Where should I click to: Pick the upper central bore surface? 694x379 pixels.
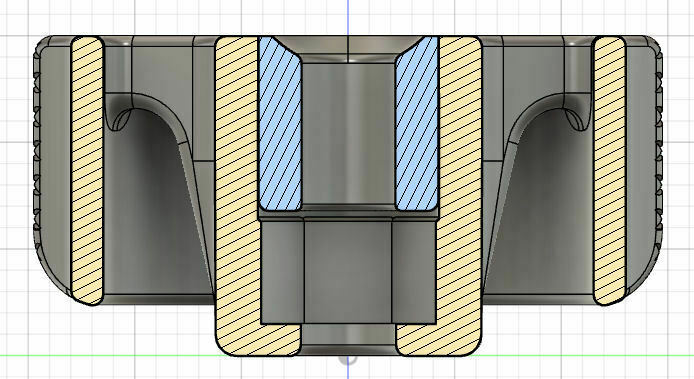pos(348,133)
